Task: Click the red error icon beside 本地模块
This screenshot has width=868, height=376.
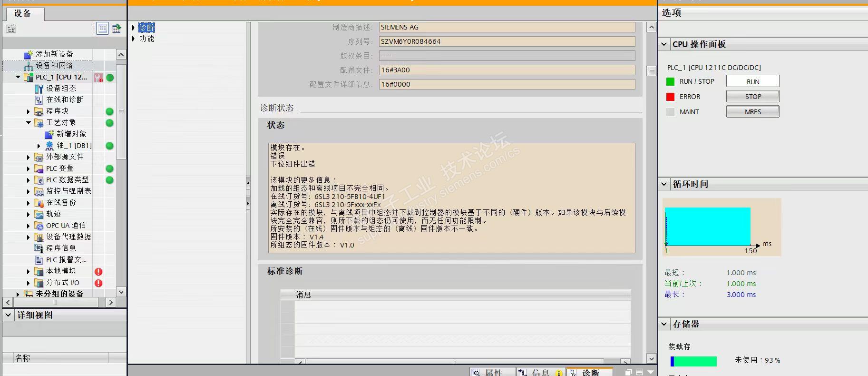Action: coord(98,272)
